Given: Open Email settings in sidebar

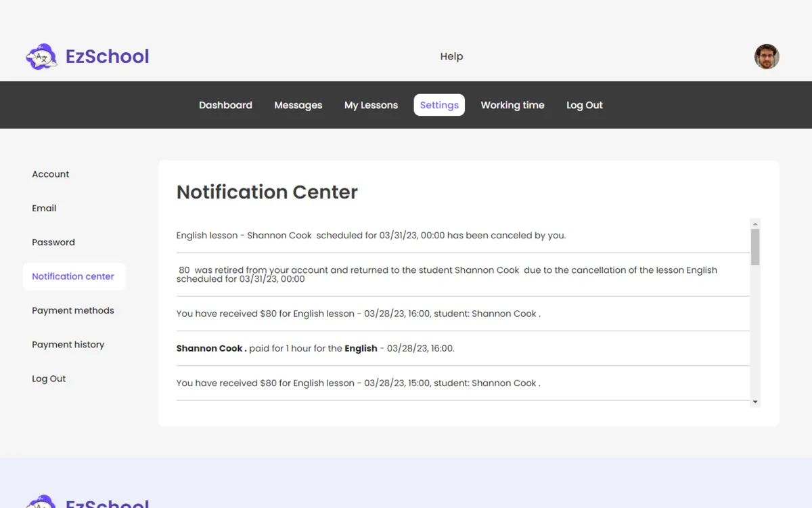Looking at the screenshot, I should click(x=44, y=208).
